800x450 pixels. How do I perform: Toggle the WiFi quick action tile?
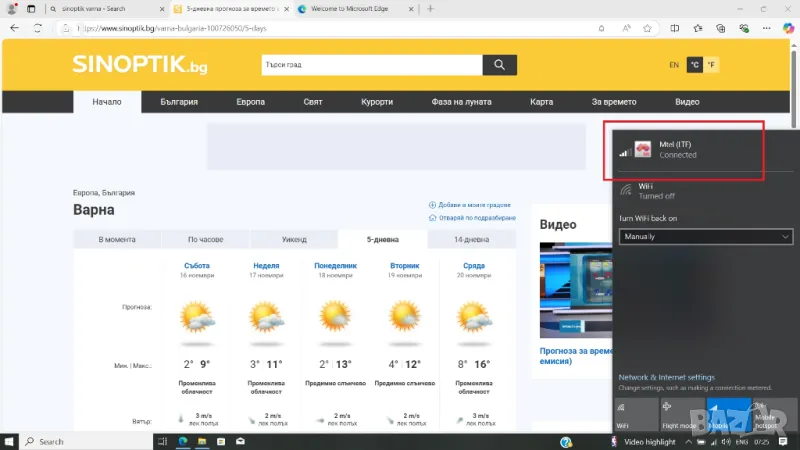(x=635, y=415)
